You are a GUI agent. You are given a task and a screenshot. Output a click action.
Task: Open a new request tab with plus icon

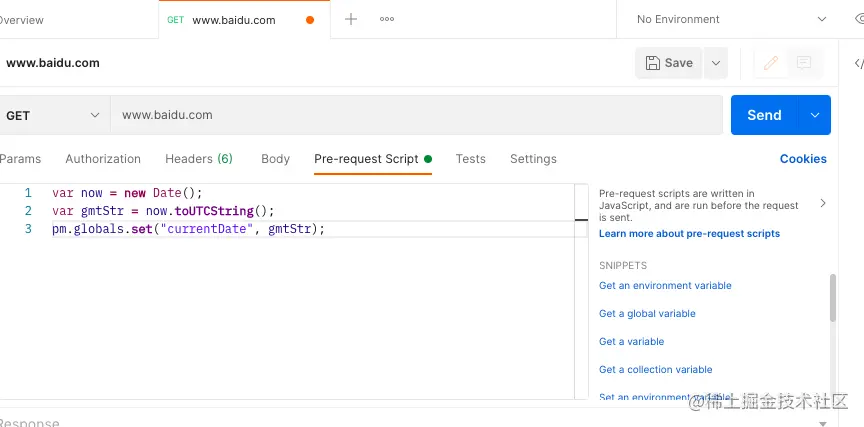(x=351, y=19)
